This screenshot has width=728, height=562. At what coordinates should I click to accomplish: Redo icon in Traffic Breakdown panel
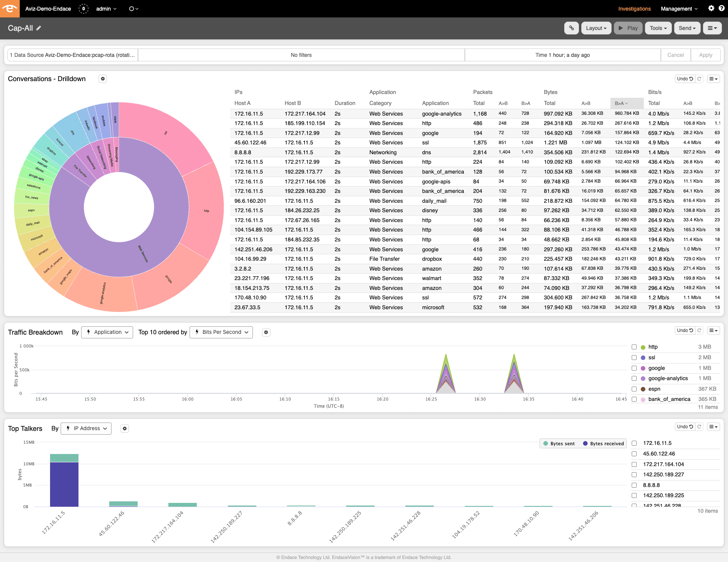699,330
